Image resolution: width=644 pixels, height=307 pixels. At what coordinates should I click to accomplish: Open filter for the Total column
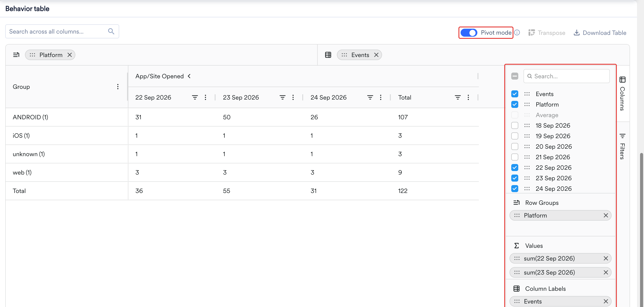pos(458,97)
